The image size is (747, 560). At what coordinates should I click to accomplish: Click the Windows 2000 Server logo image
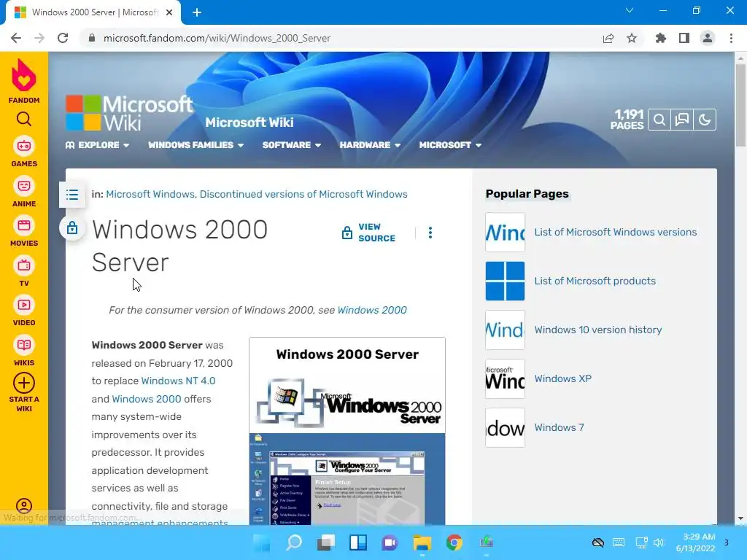pyautogui.click(x=347, y=402)
